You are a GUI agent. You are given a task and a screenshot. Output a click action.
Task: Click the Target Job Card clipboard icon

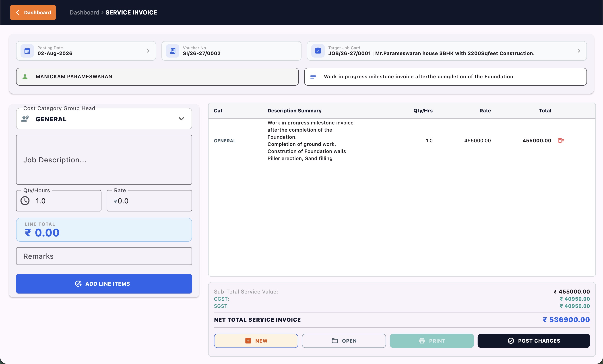(x=318, y=51)
